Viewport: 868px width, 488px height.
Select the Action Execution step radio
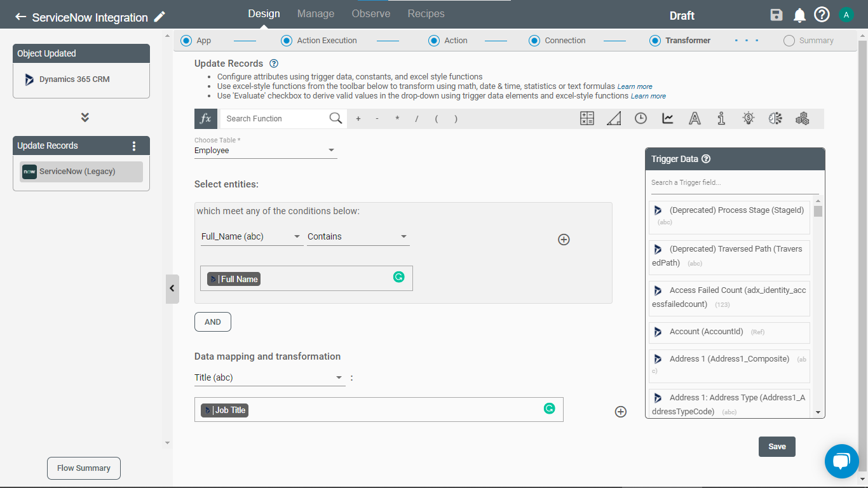287,41
